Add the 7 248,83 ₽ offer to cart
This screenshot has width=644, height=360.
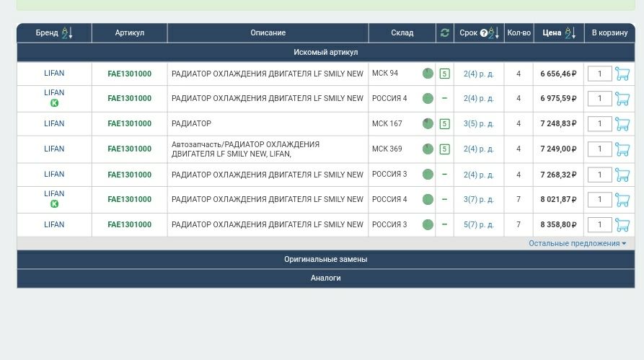(x=622, y=123)
